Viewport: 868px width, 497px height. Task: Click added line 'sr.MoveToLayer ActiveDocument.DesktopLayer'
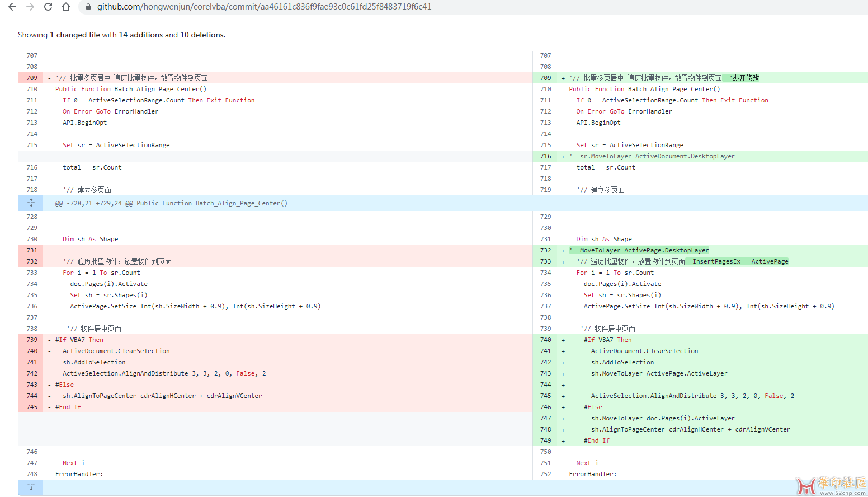point(657,156)
